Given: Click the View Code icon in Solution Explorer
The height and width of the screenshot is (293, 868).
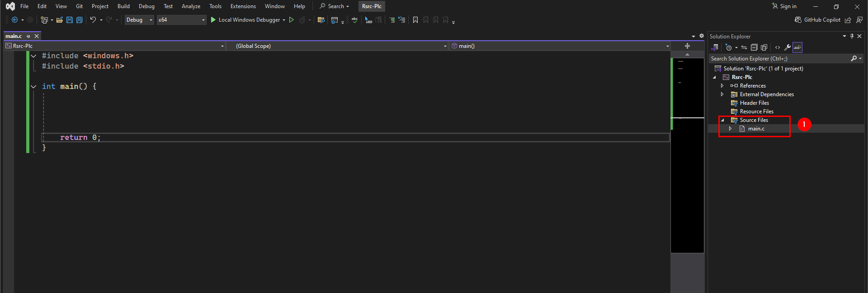Looking at the screenshot, I should (x=778, y=47).
